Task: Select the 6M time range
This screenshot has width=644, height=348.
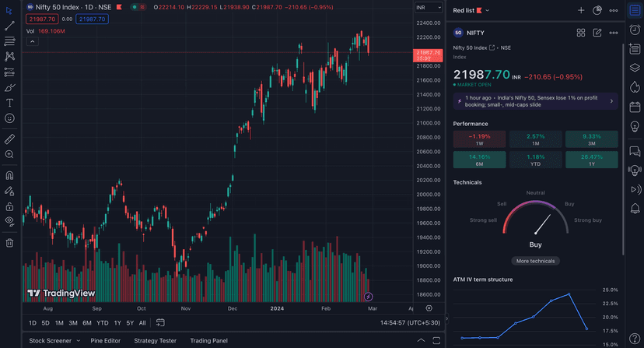Action: [x=87, y=322]
